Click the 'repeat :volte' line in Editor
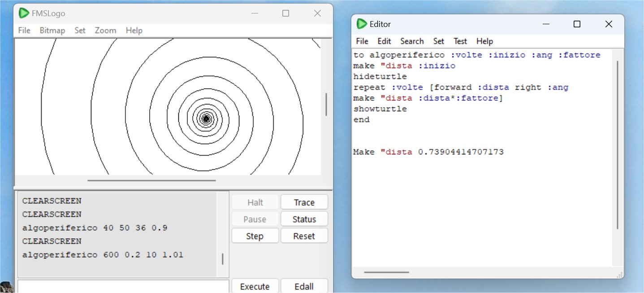 [x=461, y=87]
